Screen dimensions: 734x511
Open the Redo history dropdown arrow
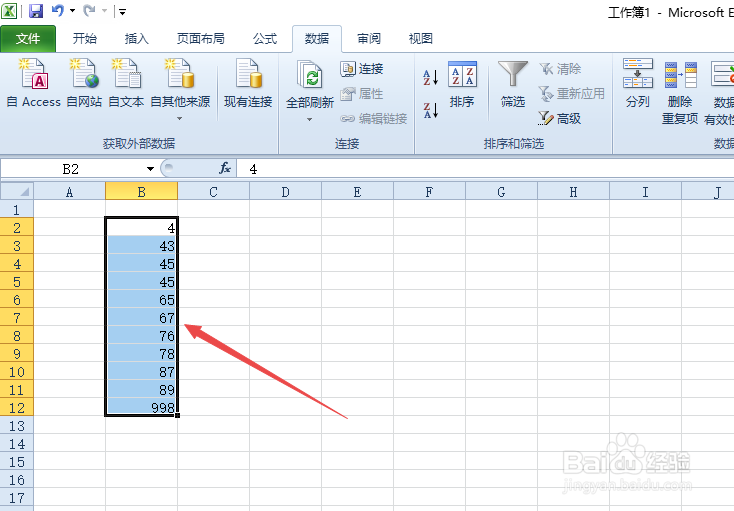click(104, 10)
